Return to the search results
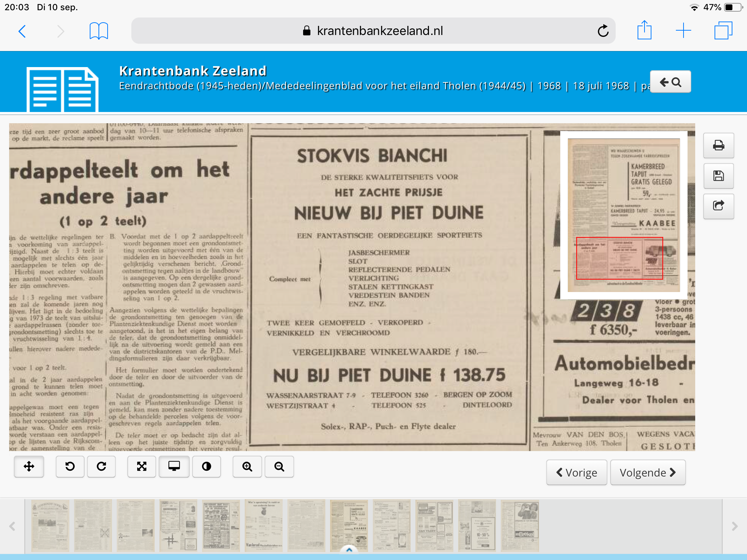The height and width of the screenshot is (560, 747). 670,82
